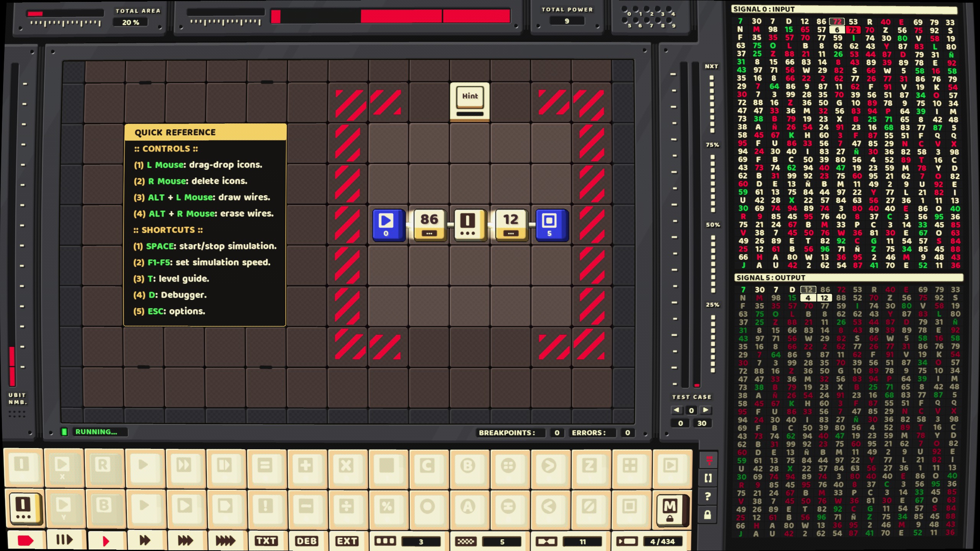Image resolution: width=980 pixels, height=551 pixels.
Task: Expand test case navigation with left arrow
Action: 678,410
